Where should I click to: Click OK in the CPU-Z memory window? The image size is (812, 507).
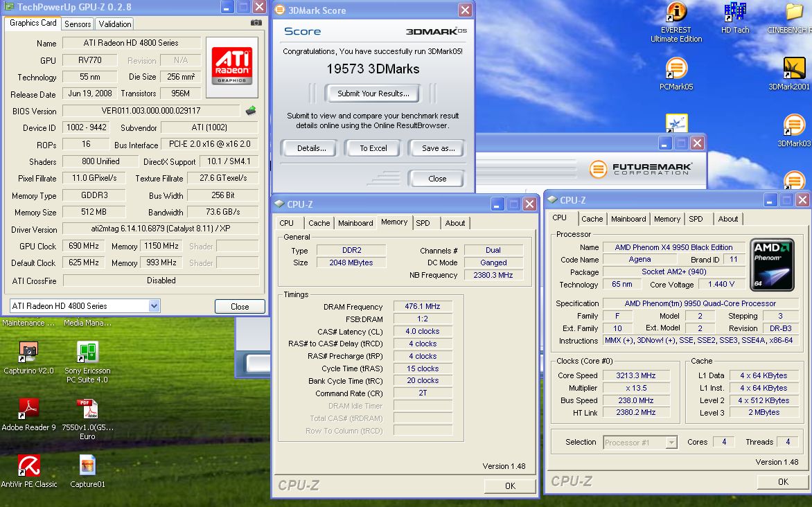[510, 486]
